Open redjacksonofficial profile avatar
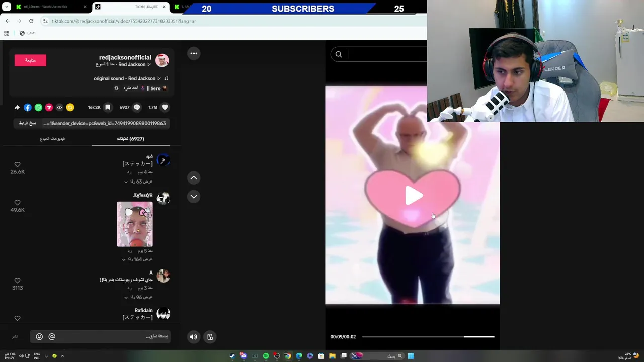 click(162, 60)
